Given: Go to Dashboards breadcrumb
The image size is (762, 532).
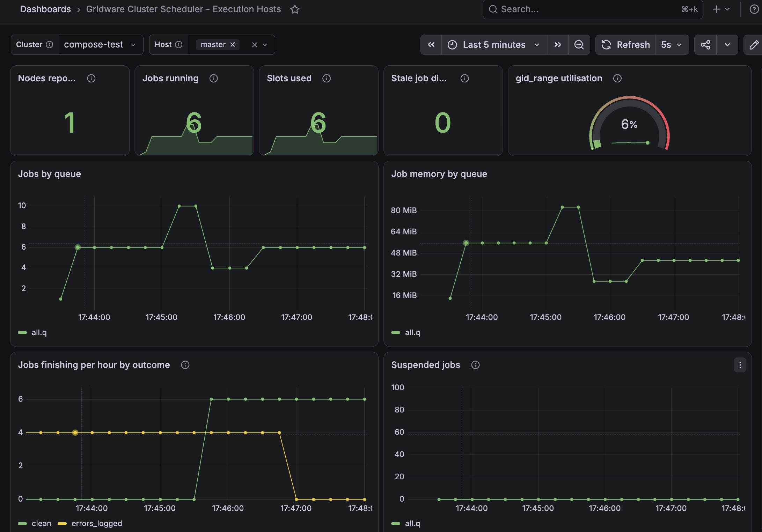Looking at the screenshot, I should (x=45, y=9).
